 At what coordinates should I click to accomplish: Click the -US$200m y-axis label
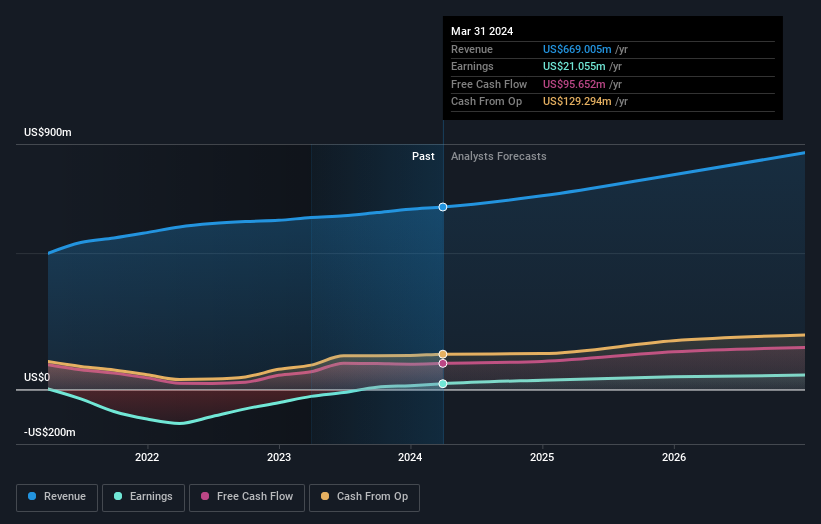click(x=50, y=432)
